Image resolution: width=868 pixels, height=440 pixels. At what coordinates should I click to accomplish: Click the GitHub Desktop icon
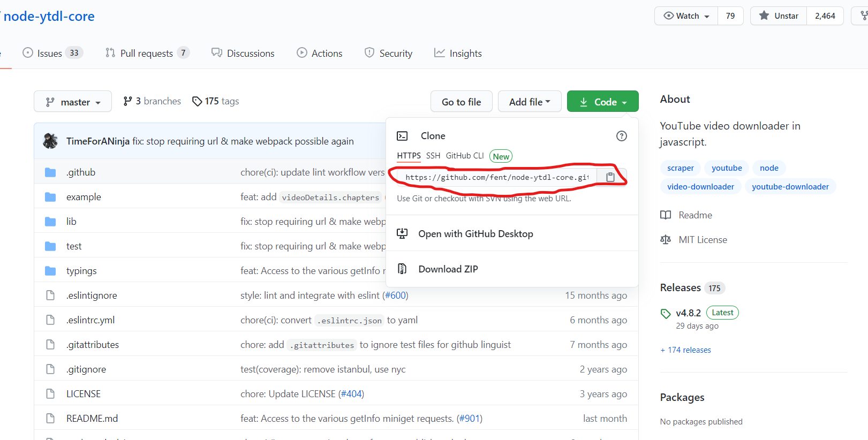[x=402, y=233]
